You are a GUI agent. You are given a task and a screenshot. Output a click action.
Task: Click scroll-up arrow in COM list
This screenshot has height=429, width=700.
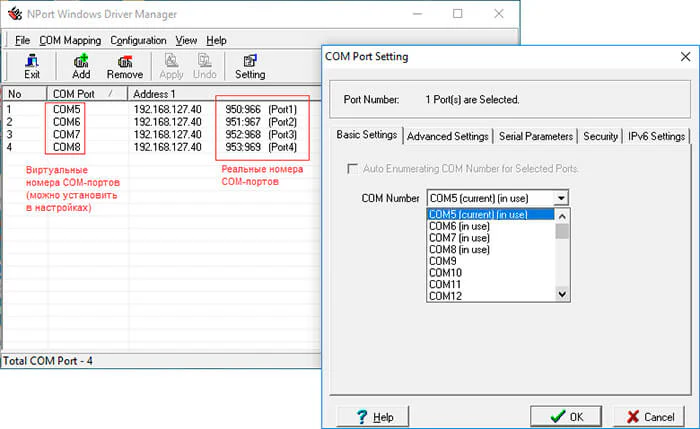pos(562,216)
